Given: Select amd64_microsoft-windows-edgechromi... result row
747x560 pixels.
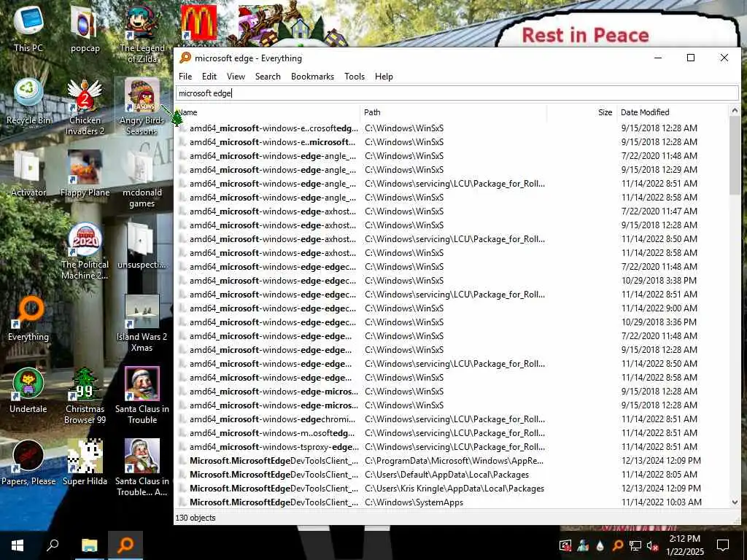Looking at the screenshot, I should click(451, 419).
